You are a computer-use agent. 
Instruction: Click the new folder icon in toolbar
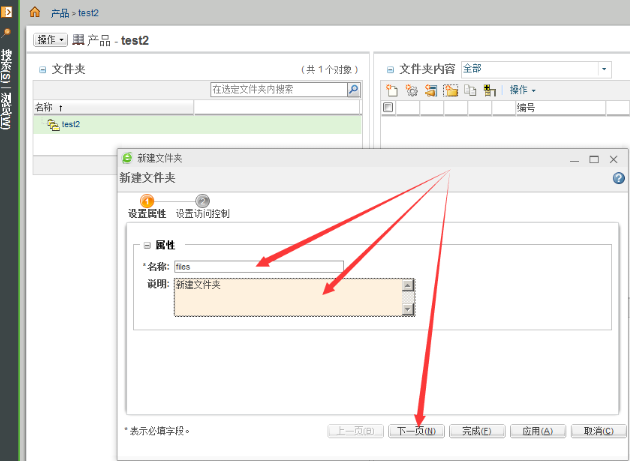392,90
